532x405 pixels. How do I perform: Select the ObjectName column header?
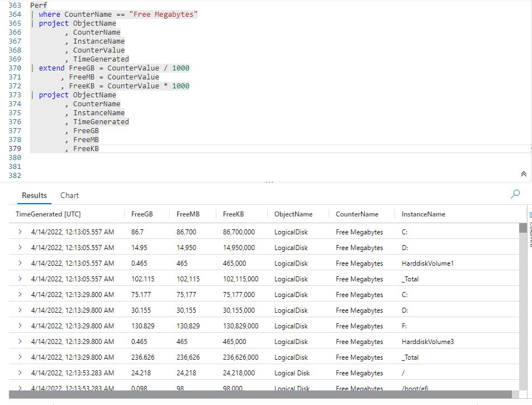293,214
